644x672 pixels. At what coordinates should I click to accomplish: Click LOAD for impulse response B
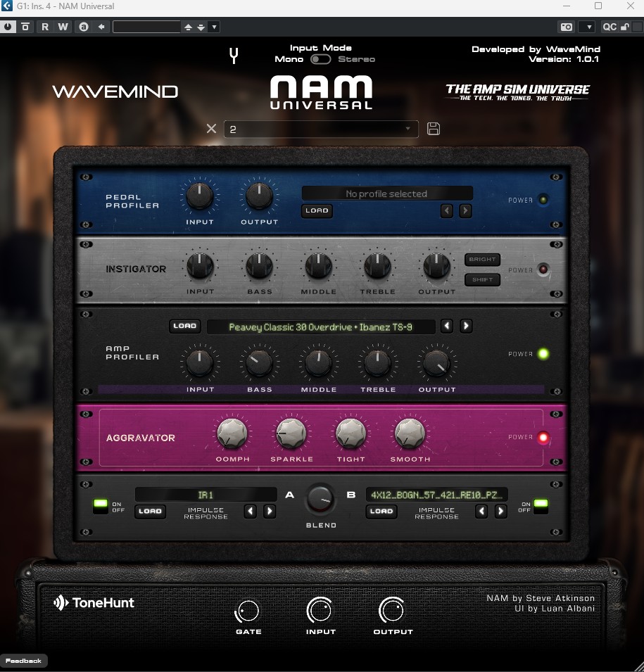[x=381, y=512]
